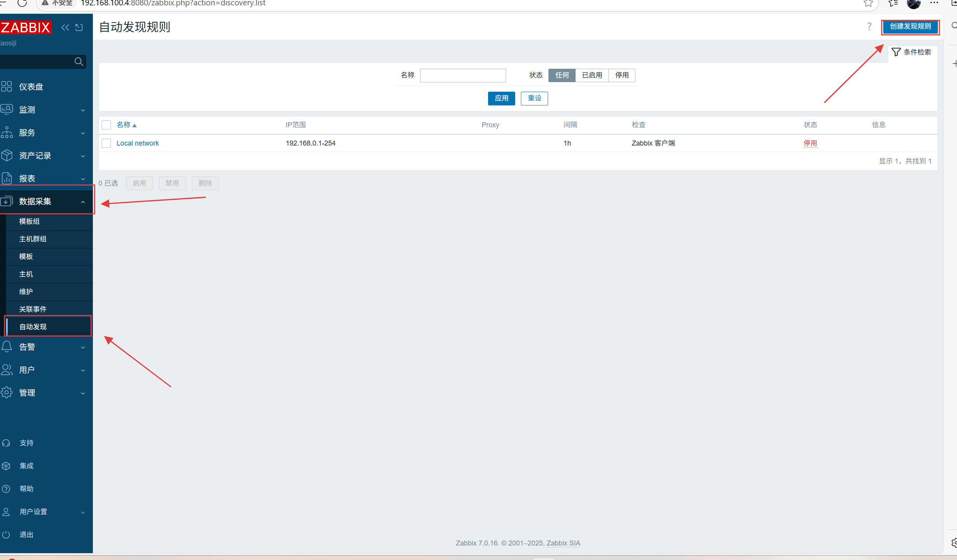This screenshot has height=560, width=957.
Task: Select 停用 status filter option
Action: pyautogui.click(x=622, y=75)
